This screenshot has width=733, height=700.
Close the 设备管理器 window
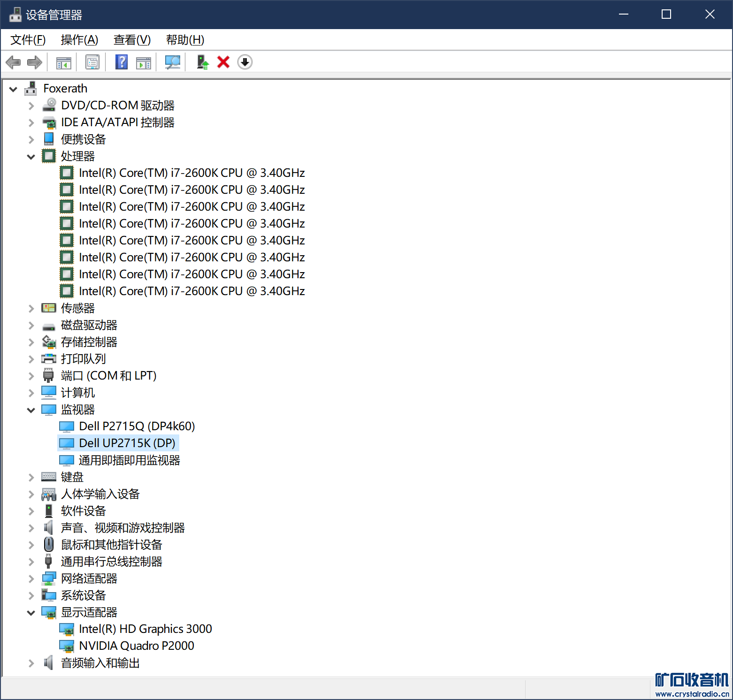tap(710, 15)
